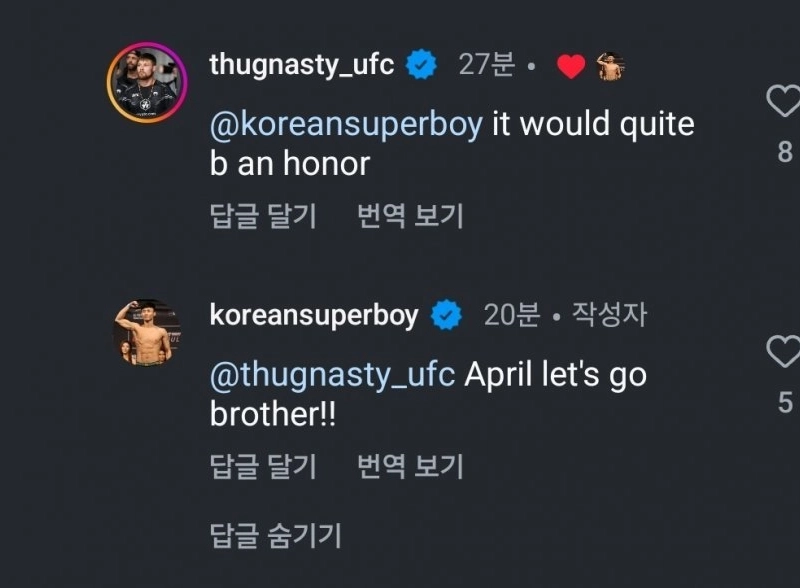Viewport: 800px width, 588px height.
Task: Click 번역 보기 under the koreansuperboy reply
Action: coord(410,466)
